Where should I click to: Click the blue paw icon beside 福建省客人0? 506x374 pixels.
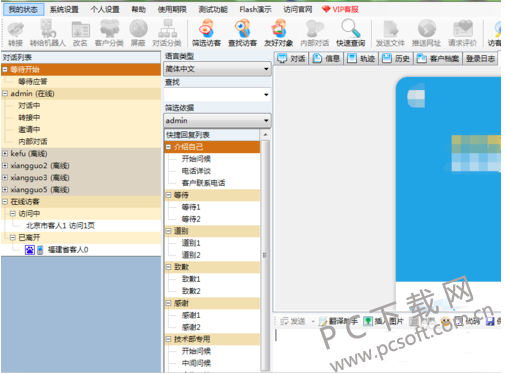pos(30,250)
